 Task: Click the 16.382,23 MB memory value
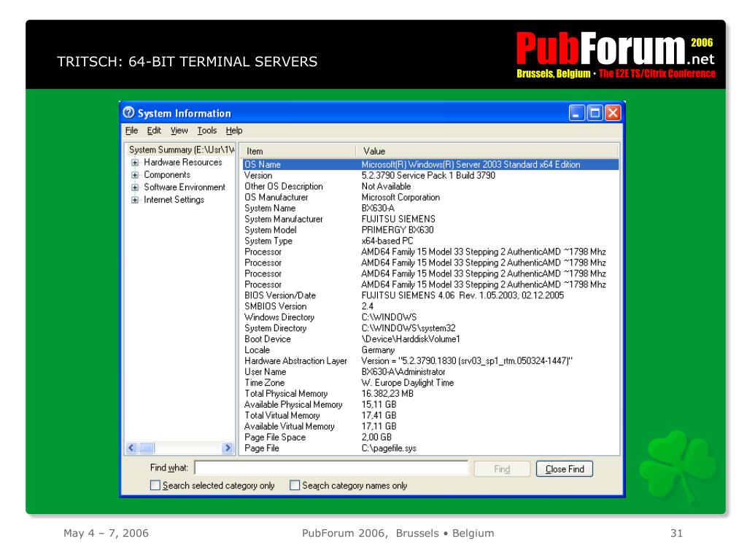click(387, 394)
